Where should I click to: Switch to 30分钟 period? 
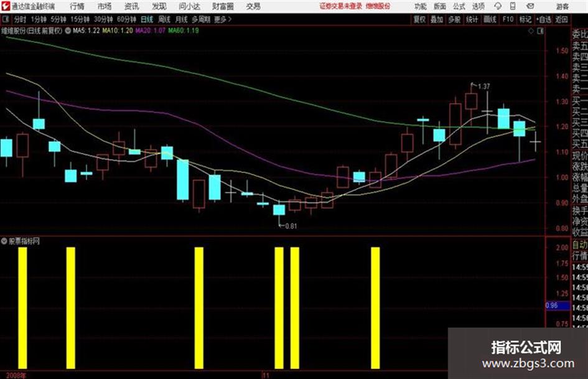[x=103, y=19]
